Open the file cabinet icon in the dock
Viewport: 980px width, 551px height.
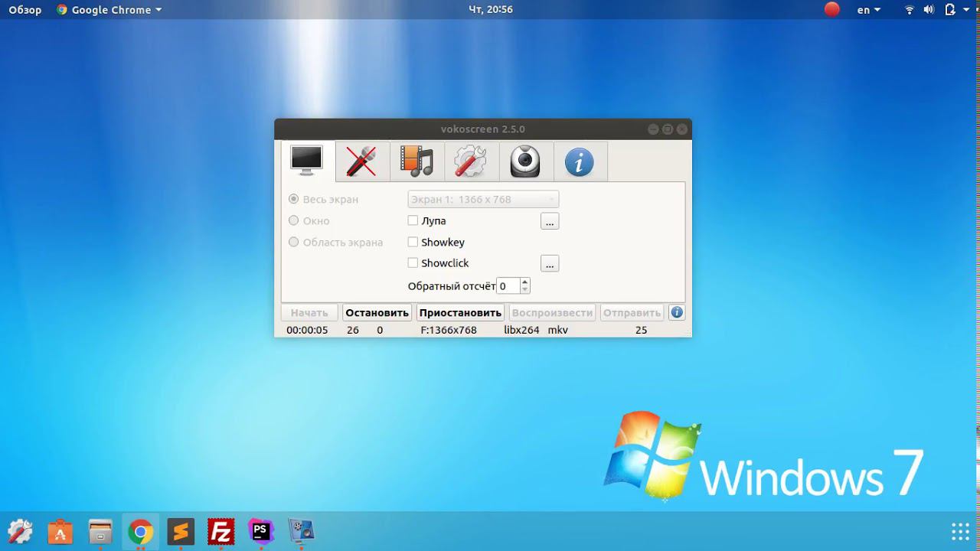click(x=100, y=531)
